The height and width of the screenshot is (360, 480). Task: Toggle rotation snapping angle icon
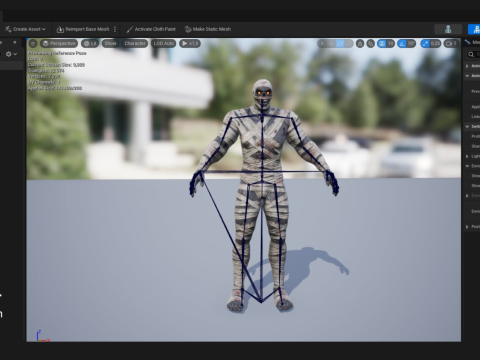point(402,43)
